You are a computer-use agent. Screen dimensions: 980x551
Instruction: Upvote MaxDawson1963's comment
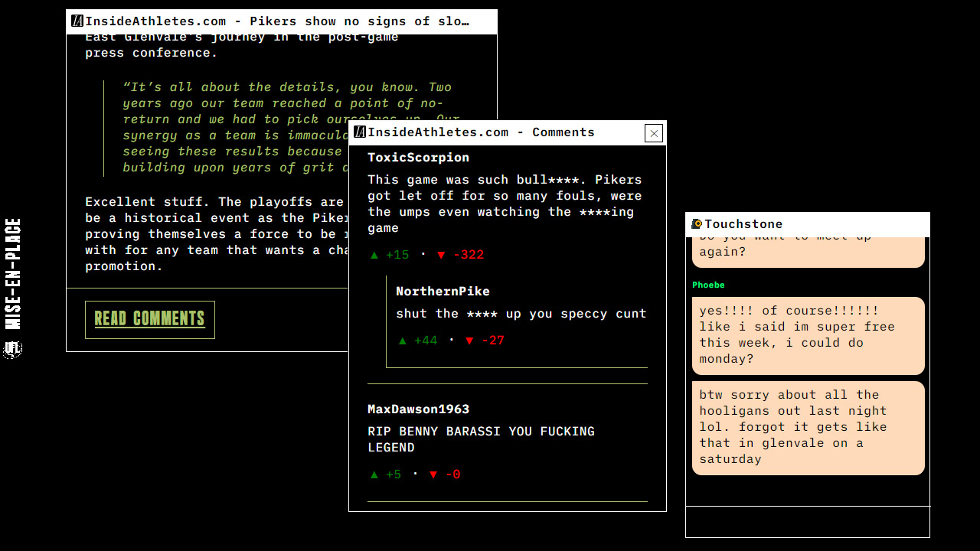(x=374, y=474)
